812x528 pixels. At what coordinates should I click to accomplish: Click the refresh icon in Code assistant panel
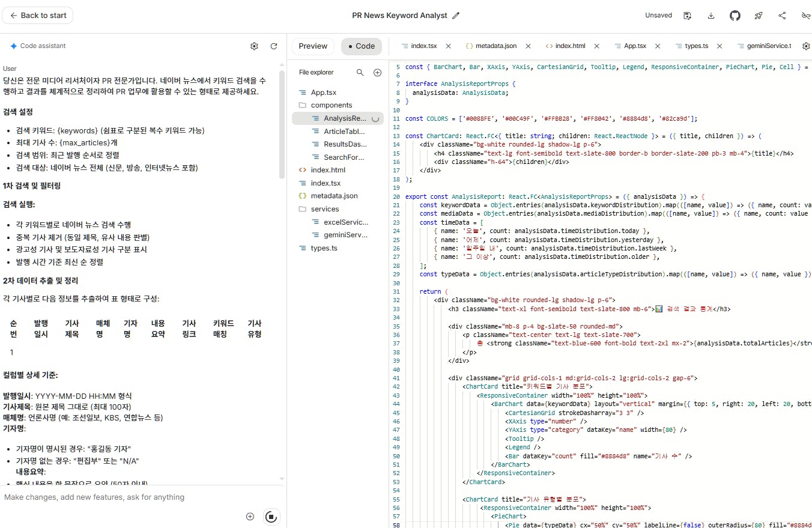[274, 46]
